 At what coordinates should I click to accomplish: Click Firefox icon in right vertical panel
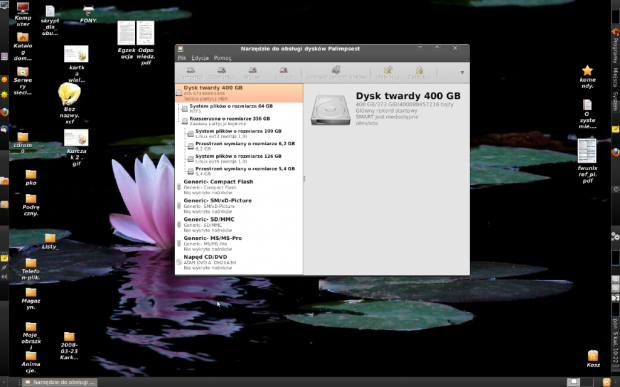(x=615, y=152)
